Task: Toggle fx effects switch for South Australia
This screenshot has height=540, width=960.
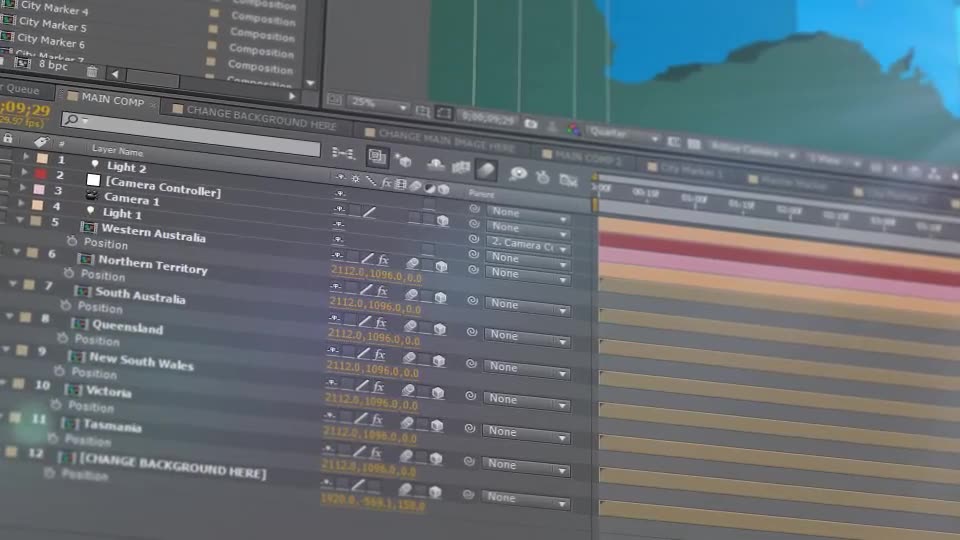Action: pyautogui.click(x=381, y=323)
